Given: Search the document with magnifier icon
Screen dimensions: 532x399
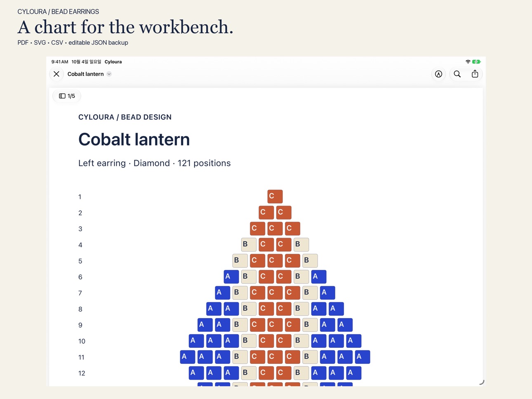Looking at the screenshot, I should pyautogui.click(x=457, y=74).
